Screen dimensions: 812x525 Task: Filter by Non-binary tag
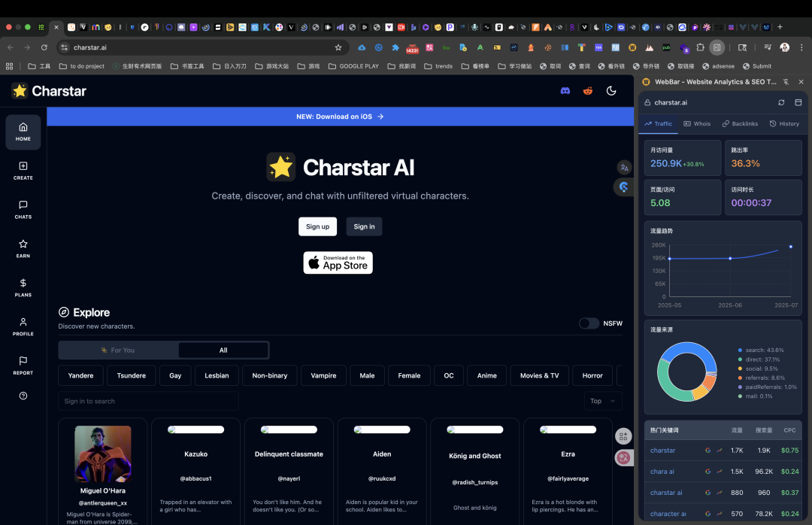270,376
